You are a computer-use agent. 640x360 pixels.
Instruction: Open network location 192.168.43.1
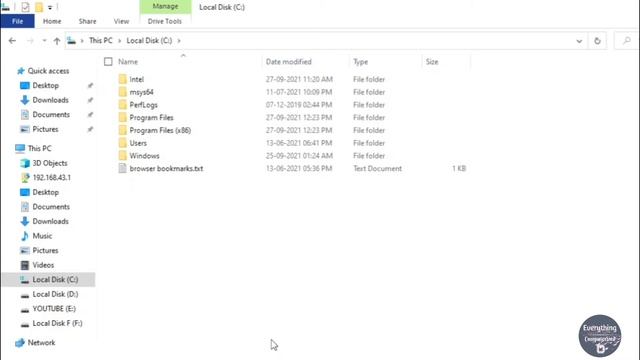click(x=51, y=178)
